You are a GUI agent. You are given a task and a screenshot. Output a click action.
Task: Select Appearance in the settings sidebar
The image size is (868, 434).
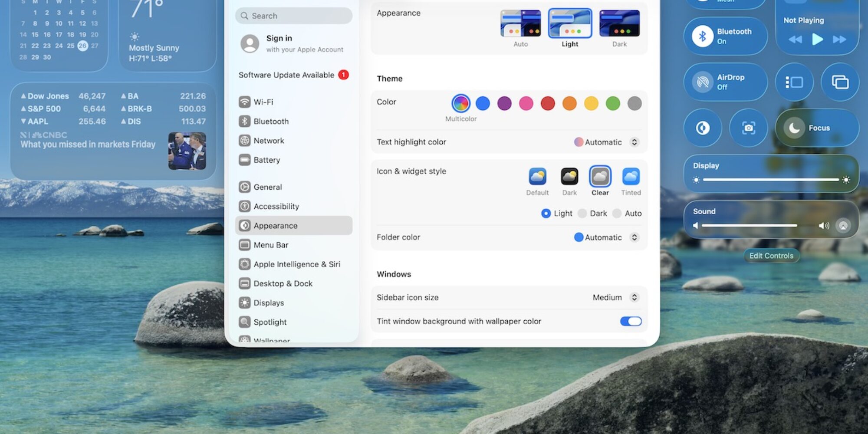coord(275,225)
